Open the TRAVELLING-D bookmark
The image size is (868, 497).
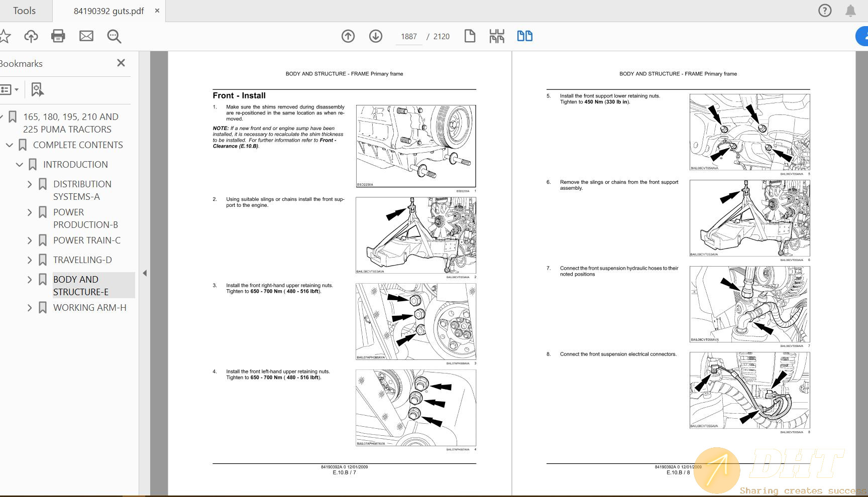82,260
